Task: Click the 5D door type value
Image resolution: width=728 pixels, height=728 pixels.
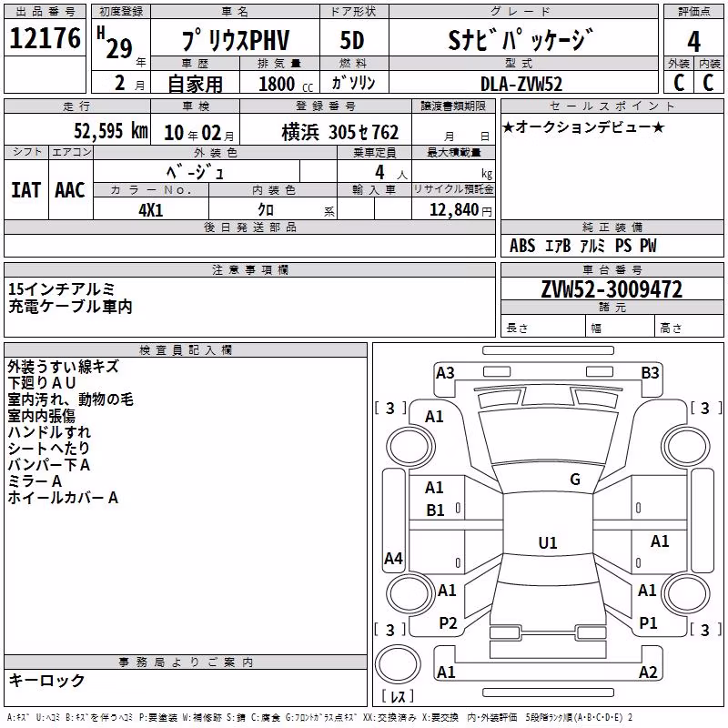Action: tap(352, 41)
